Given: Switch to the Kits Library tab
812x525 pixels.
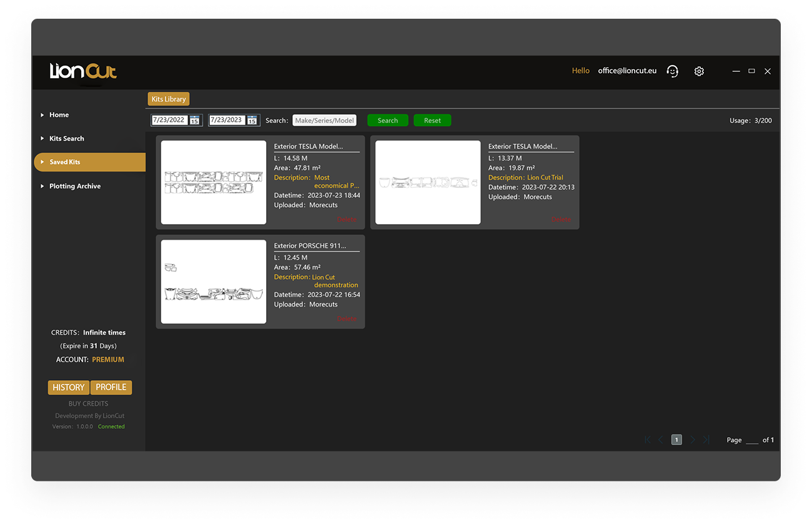Looking at the screenshot, I should (x=169, y=99).
